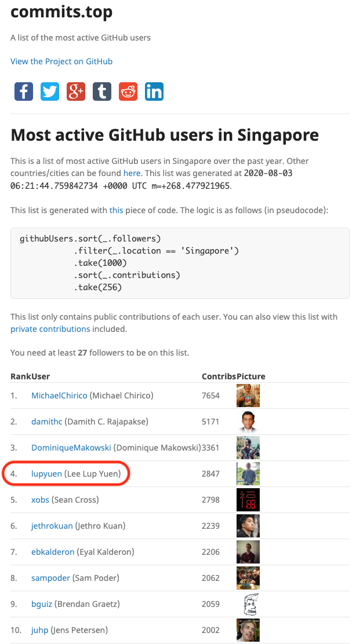Click the xobs username link
Image resolution: width=356 pixels, height=644 pixels.
click(40, 500)
